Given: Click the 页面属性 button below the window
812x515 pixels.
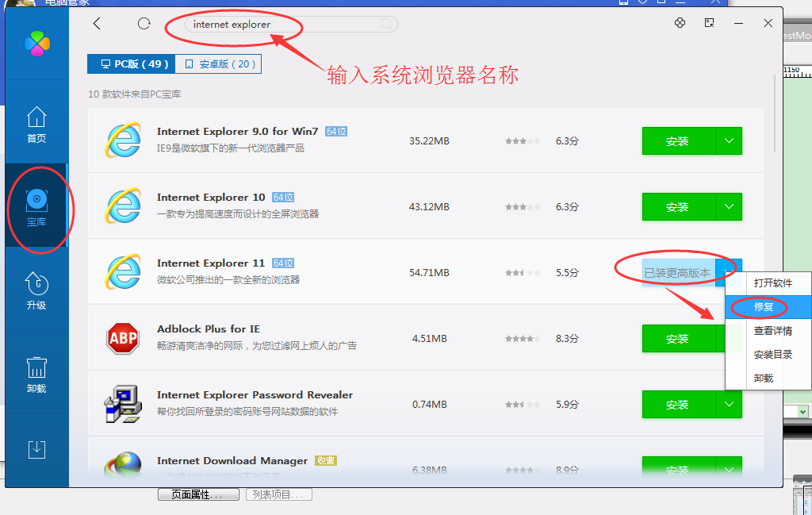Looking at the screenshot, I should 198,494.
